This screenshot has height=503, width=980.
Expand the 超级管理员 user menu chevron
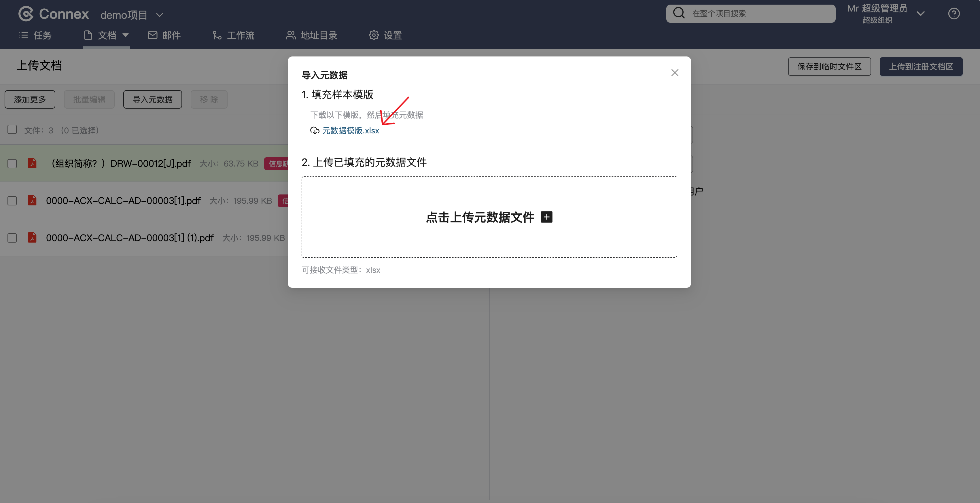pyautogui.click(x=920, y=14)
